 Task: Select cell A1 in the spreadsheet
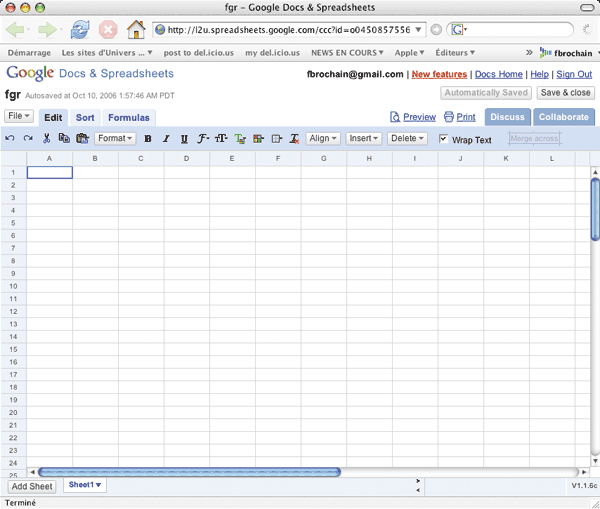pos(49,173)
